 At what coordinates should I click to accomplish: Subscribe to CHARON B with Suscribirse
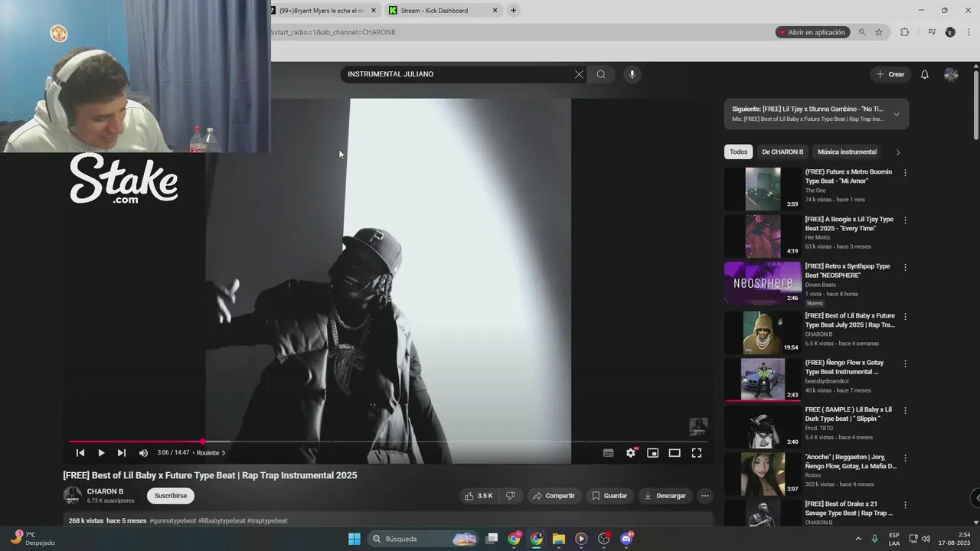(171, 496)
